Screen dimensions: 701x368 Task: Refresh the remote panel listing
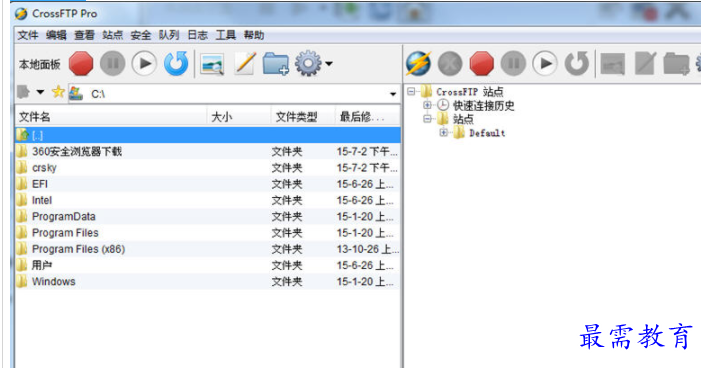click(577, 63)
